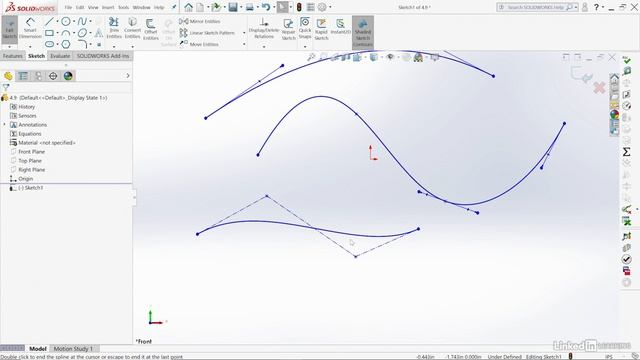Open the Options gear icon

click(322, 7)
